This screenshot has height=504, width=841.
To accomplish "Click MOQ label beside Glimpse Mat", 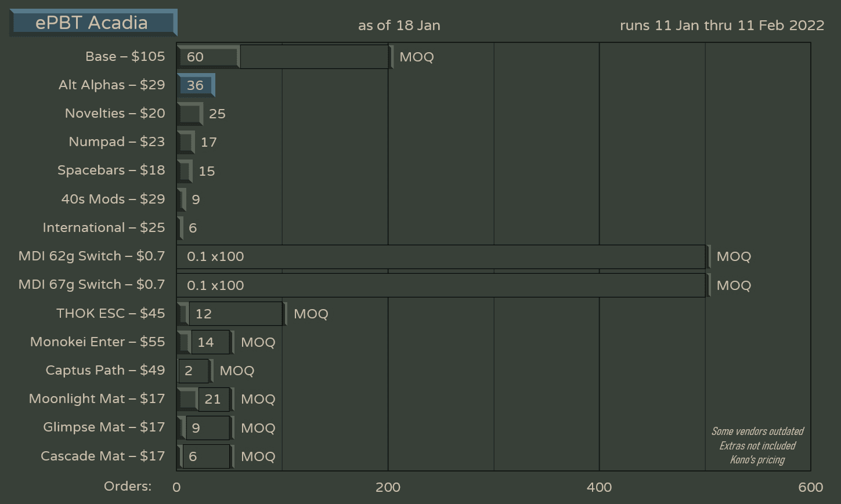I will coord(258,428).
